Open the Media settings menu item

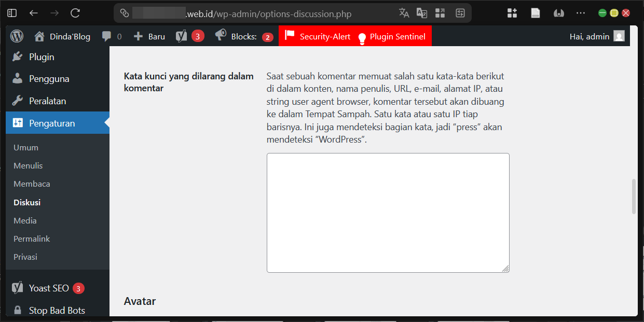pyautogui.click(x=25, y=220)
